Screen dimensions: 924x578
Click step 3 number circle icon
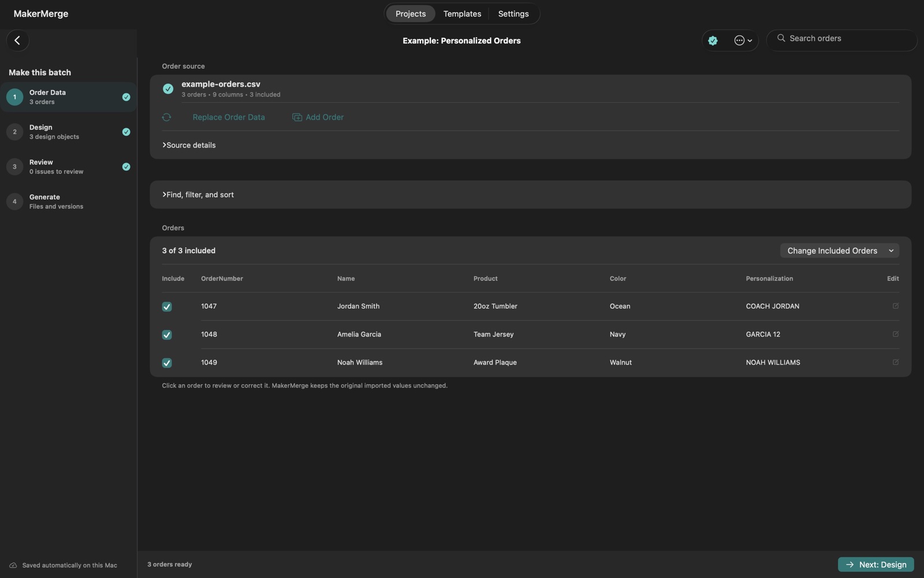tap(14, 167)
